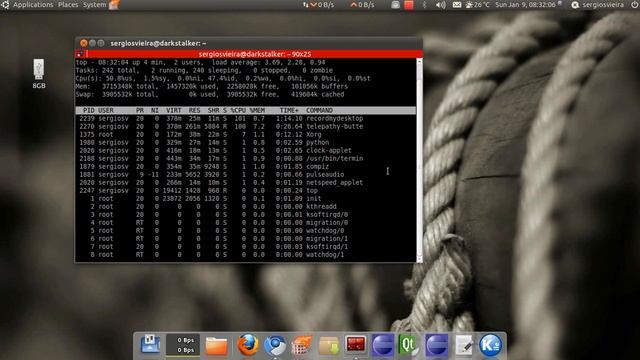The image size is (640, 360).
Task: Maximize the terminal window
Action: coord(101,43)
